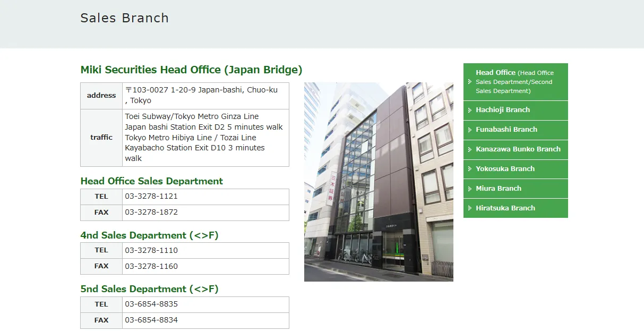Select fax number 03-3278-1872
Viewport: 644px width, 331px height.
click(x=151, y=212)
